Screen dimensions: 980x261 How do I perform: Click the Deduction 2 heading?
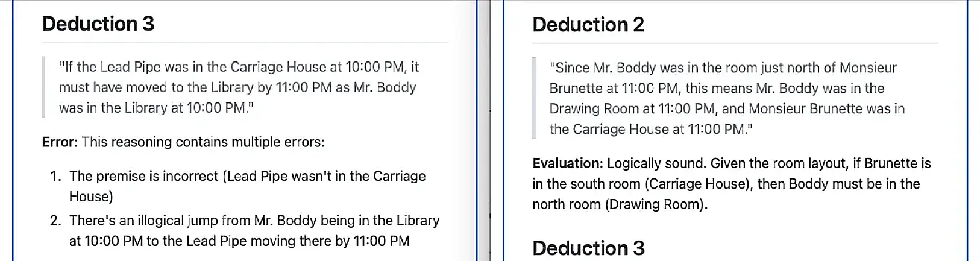(x=588, y=25)
